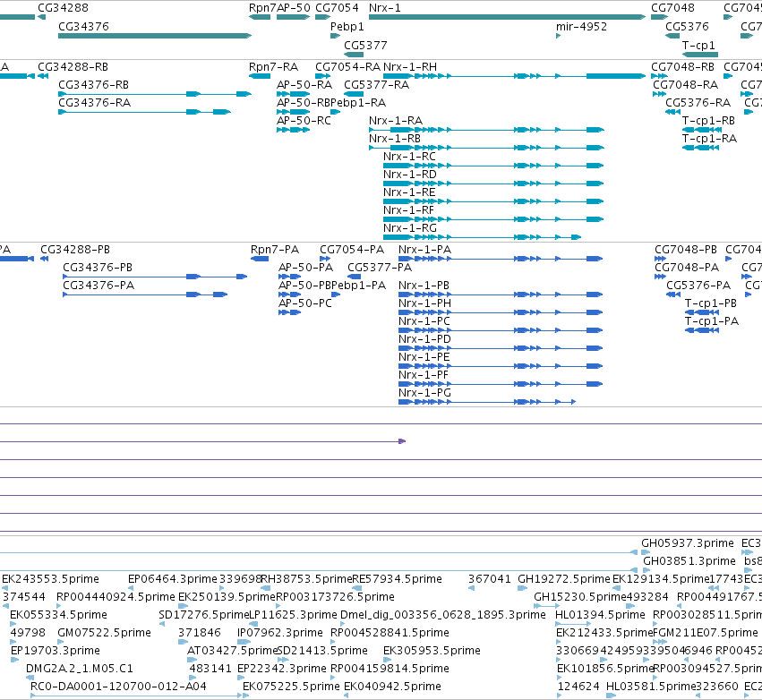Click EST EK305953.5prime
The height and width of the screenshot is (700, 762).
[x=432, y=651]
